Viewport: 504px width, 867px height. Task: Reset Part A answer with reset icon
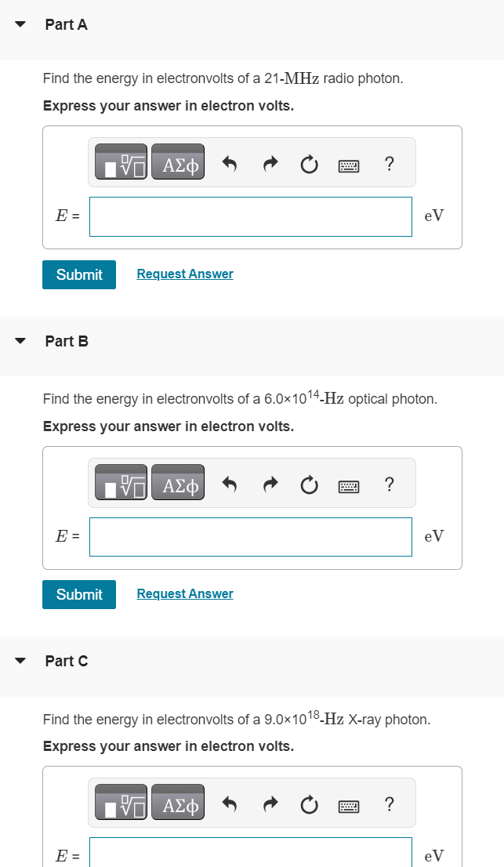(x=310, y=164)
